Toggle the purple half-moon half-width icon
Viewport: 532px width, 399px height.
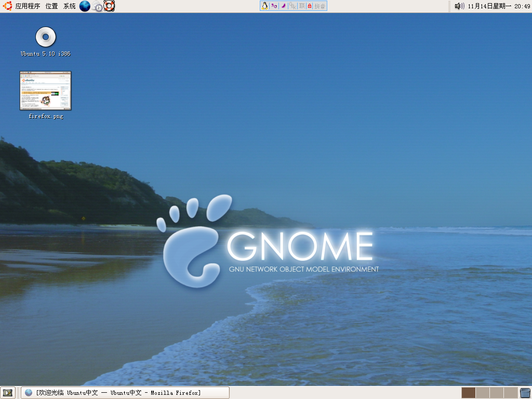(x=283, y=6)
